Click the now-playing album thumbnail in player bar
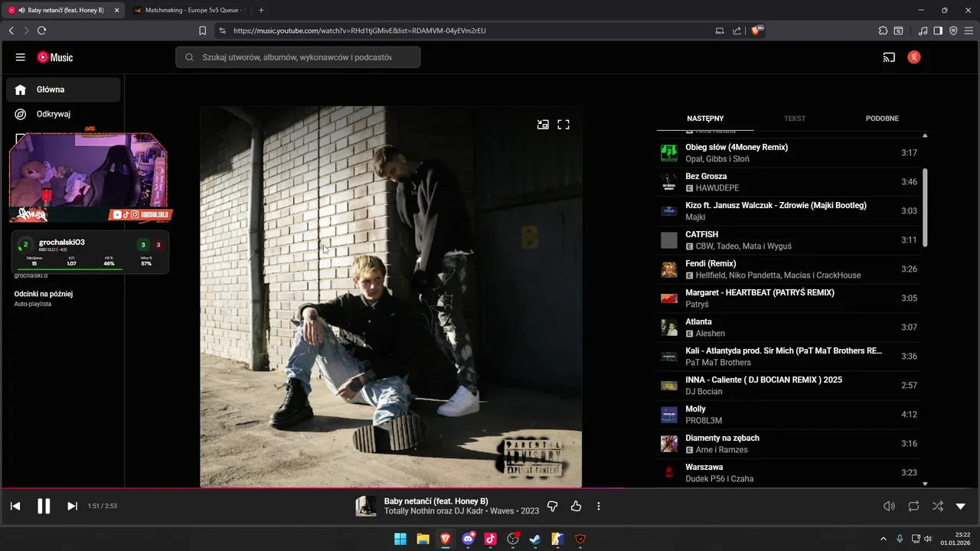Screen dimensions: 980x551 point(366,506)
